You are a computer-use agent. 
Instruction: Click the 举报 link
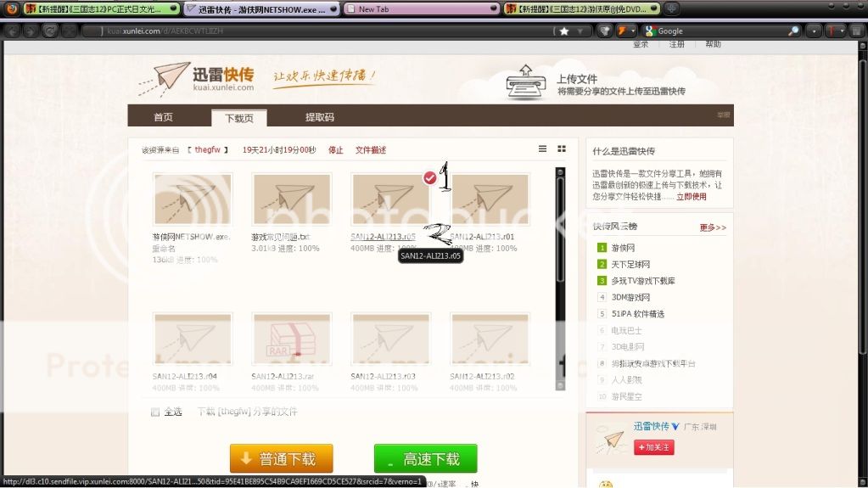click(724, 115)
